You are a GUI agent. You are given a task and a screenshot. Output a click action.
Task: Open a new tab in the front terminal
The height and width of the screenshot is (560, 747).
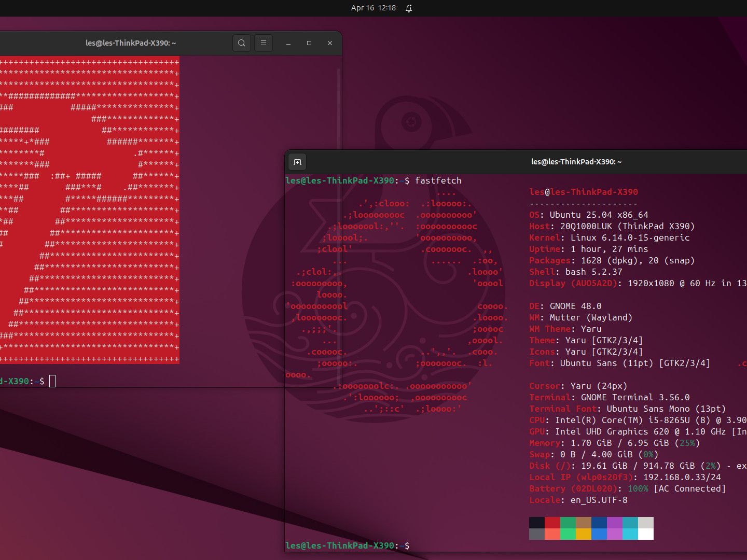(297, 162)
